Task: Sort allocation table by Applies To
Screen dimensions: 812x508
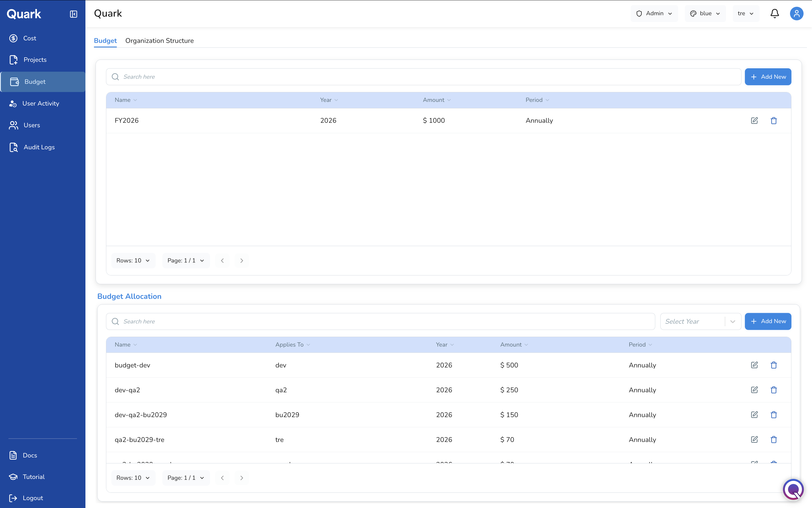Action: pos(293,345)
